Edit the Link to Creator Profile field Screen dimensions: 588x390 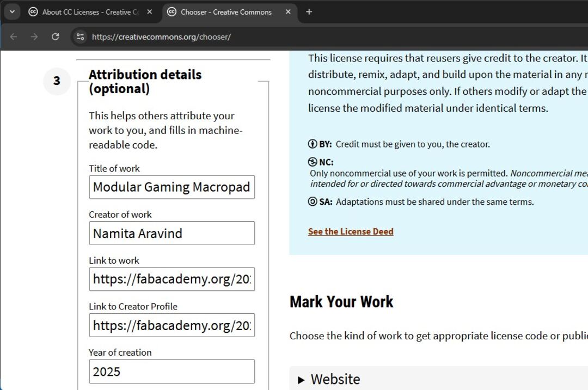(171, 325)
